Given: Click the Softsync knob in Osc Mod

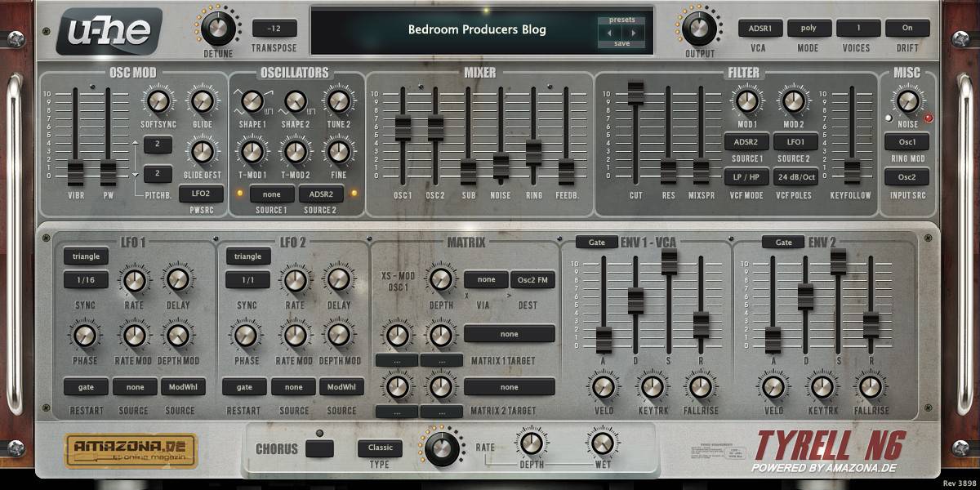Looking at the screenshot, I should pos(158,101).
